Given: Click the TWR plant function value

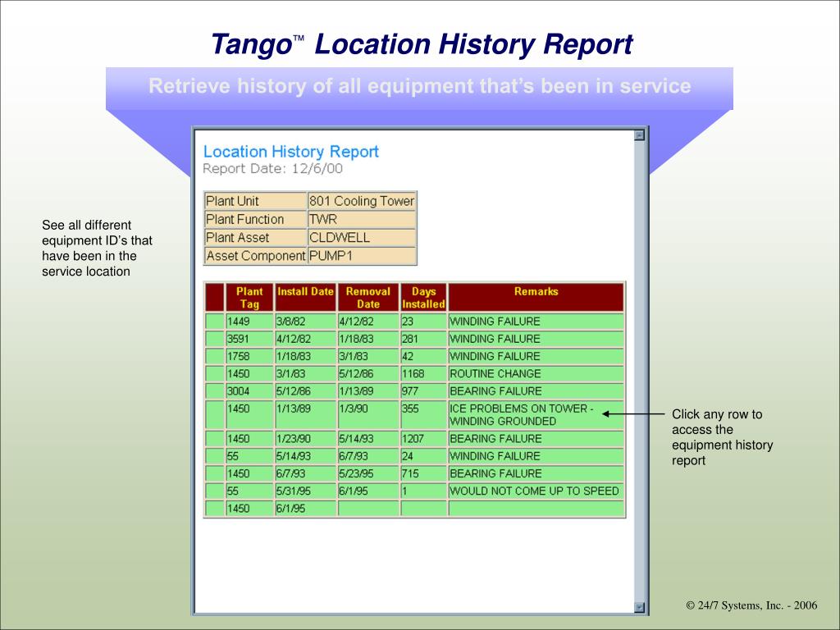Looking at the screenshot, I should pos(362,219).
